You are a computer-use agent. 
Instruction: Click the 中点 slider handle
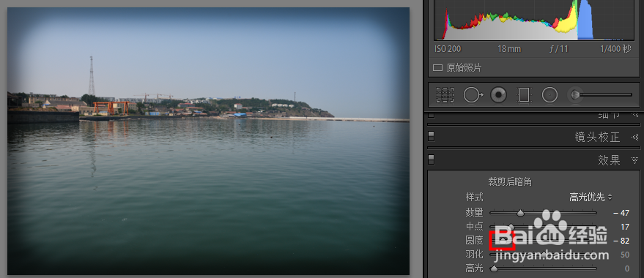coord(511,226)
